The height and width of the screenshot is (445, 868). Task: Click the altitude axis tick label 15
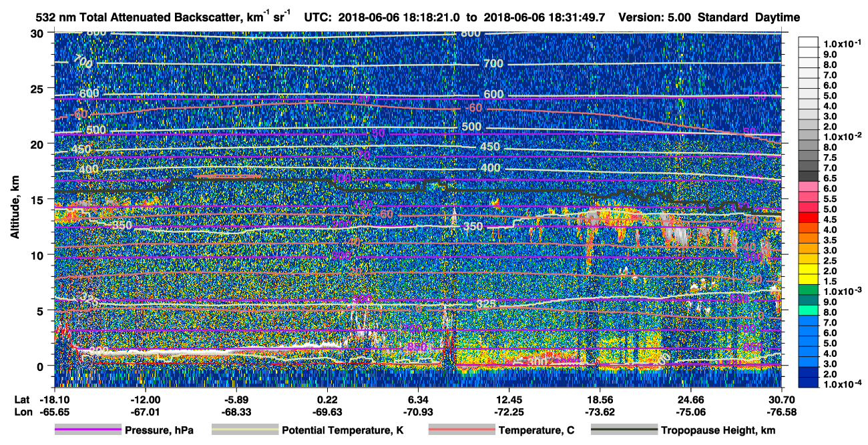[x=38, y=199]
